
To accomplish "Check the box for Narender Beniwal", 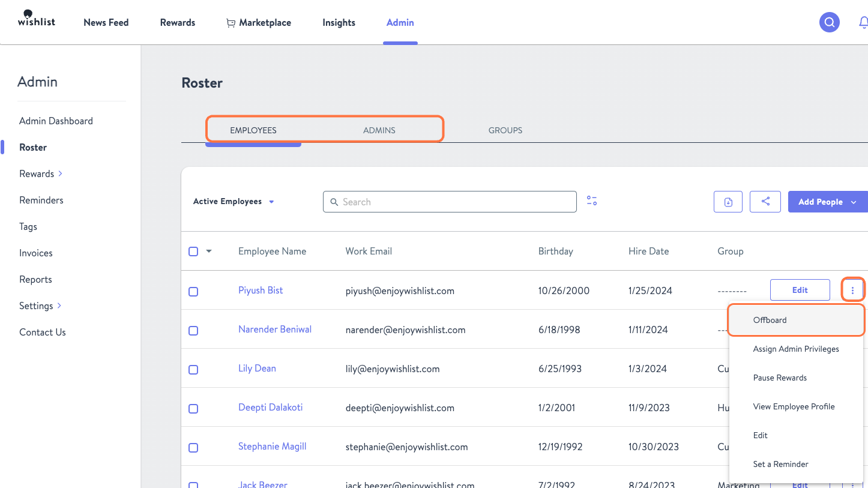I will (193, 330).
